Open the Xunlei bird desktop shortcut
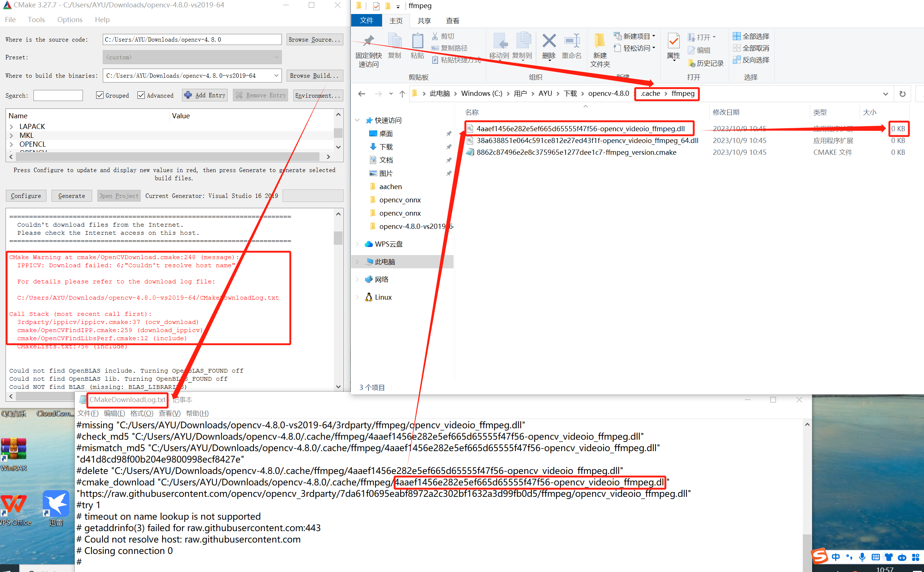Screen dimensions: 924x572 click(56, 508)
